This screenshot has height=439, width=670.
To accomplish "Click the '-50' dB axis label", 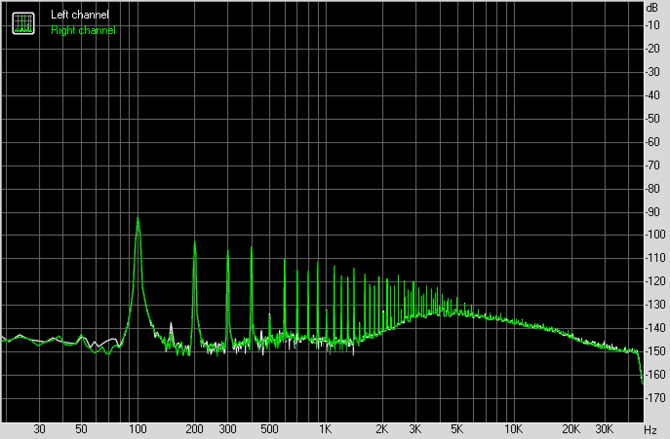I will pyautogui.click(x=652, y=118).
